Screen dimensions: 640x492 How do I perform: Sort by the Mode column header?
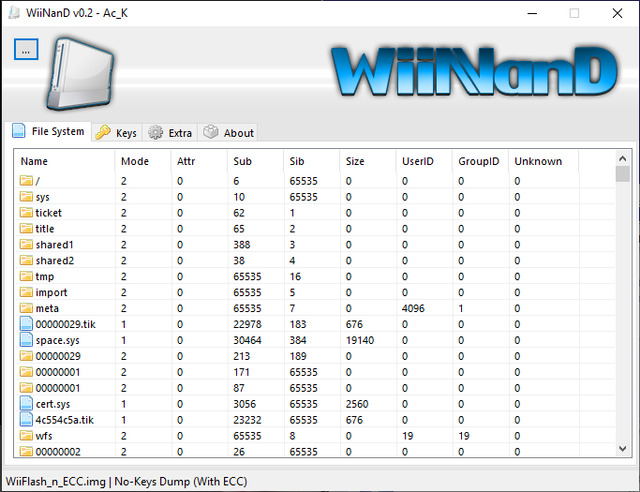143,161
